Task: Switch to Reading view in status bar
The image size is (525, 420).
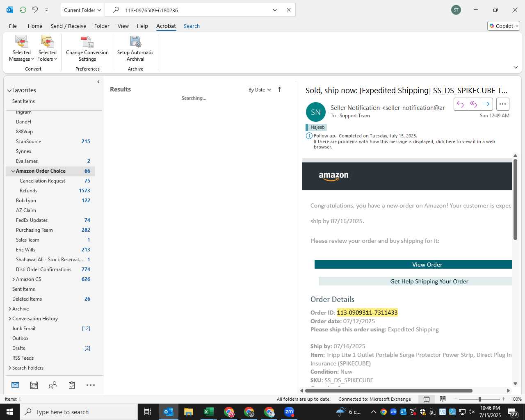Action: click(x=443, y=399)
